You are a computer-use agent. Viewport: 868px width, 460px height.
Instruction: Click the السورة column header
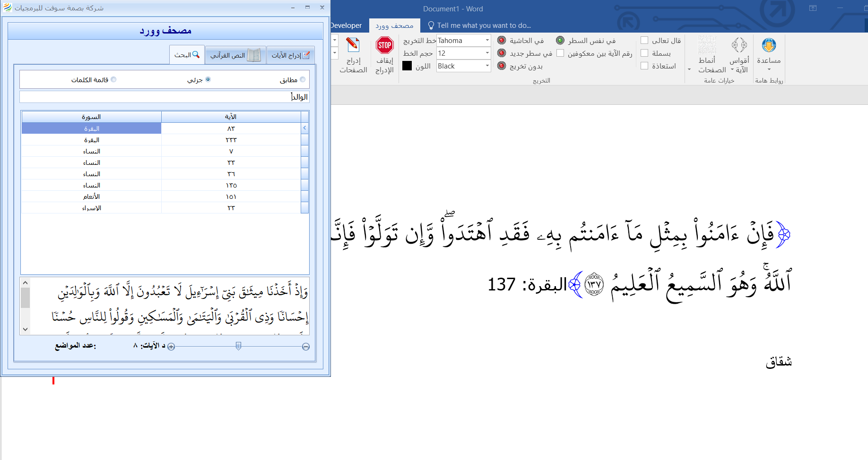tap(91, 117)
